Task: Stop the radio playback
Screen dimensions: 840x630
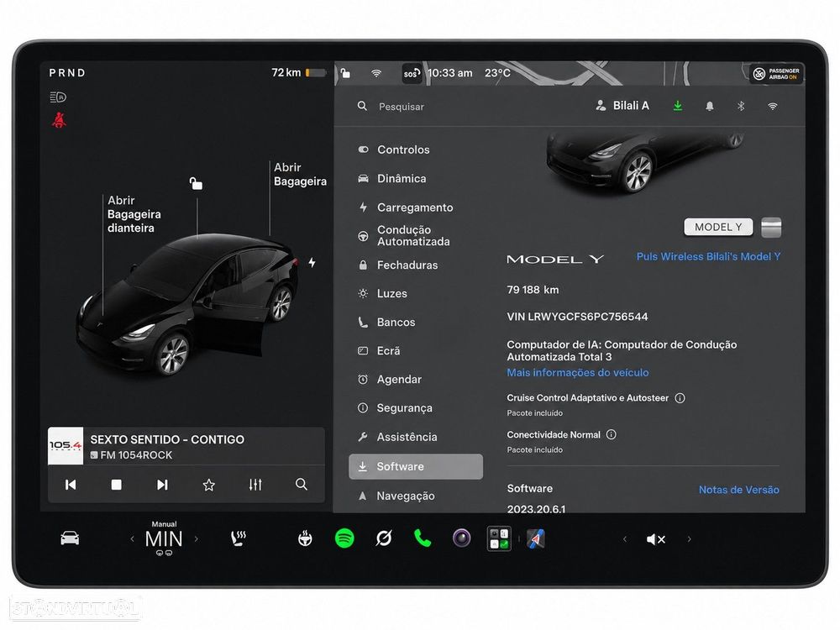Action: 116,485
